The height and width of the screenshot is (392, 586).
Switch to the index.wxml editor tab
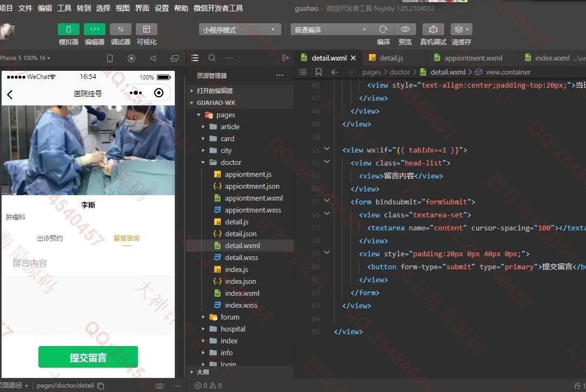(552, 58)
